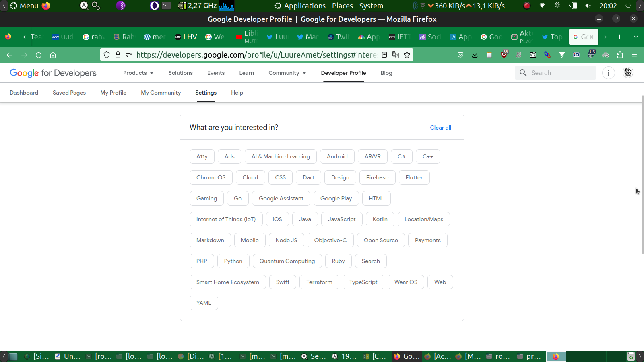
Task: Open Firefox application hamburger menu
Action: pos(634,55)
